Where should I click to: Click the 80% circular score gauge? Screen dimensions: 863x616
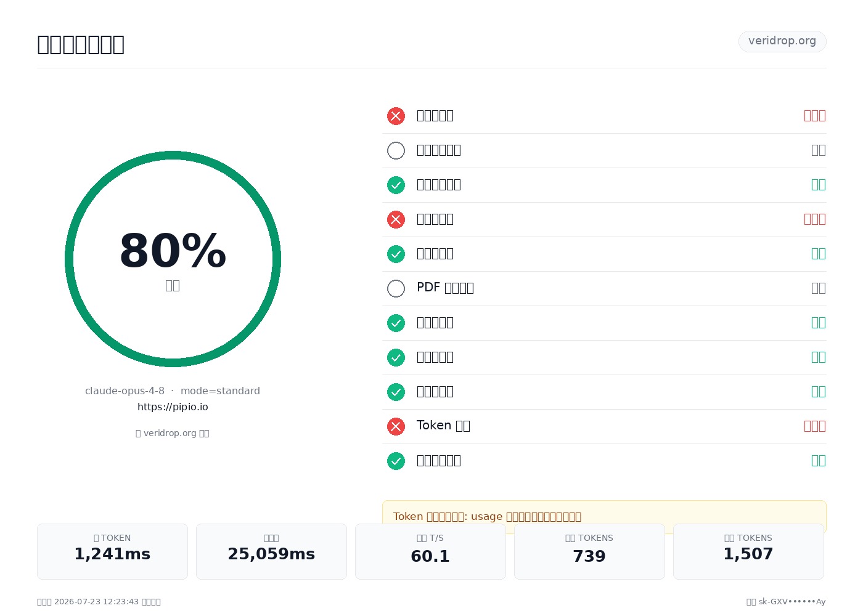coord(173,259)
